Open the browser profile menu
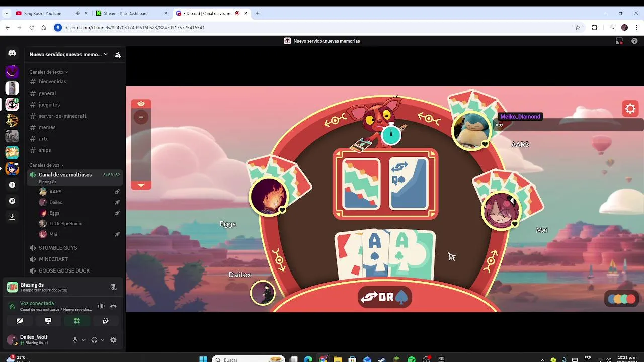Viewport: 644px width, 362px height. [624, 27]
